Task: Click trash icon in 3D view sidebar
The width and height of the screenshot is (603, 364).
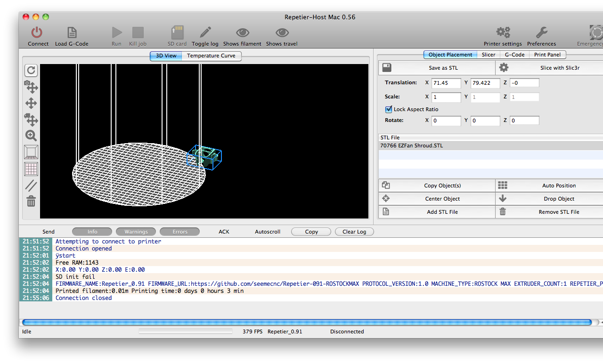Action: click(31, 202)
